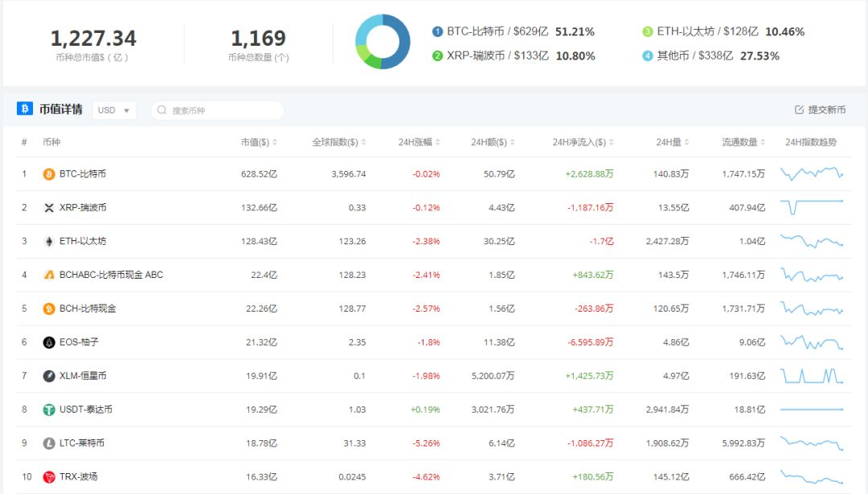Sort by 24H量 column arrows

coord(686,143)
